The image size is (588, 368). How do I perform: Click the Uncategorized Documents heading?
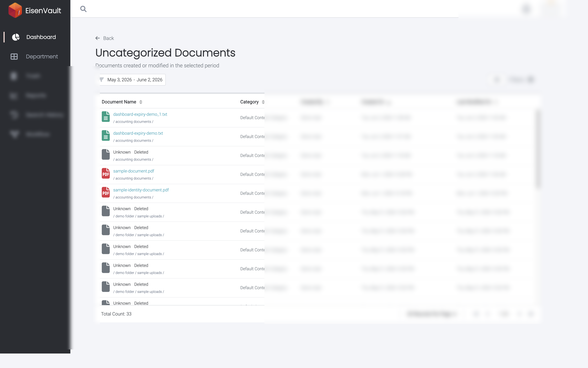[x=165, y=53]
